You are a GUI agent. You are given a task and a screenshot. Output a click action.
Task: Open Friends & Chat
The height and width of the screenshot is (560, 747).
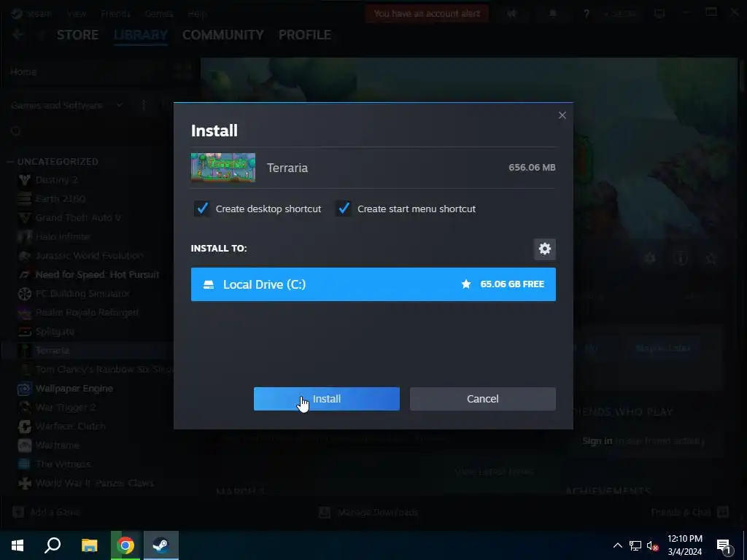[x=690, y=513]
